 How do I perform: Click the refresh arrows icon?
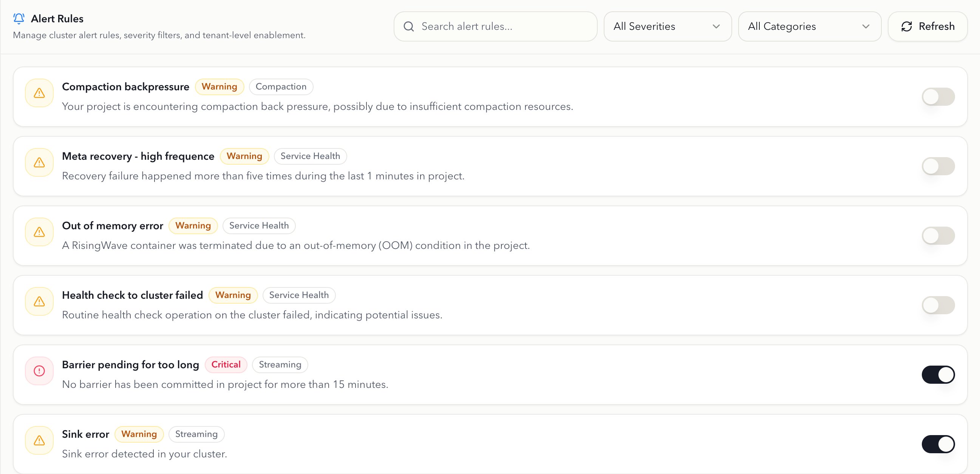907,26
